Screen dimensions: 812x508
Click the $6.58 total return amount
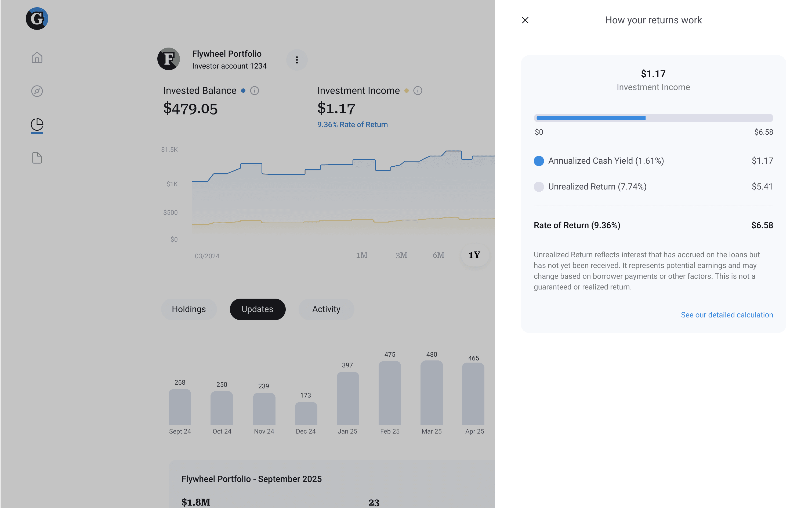pyautogui.click(x=762, y=226)
